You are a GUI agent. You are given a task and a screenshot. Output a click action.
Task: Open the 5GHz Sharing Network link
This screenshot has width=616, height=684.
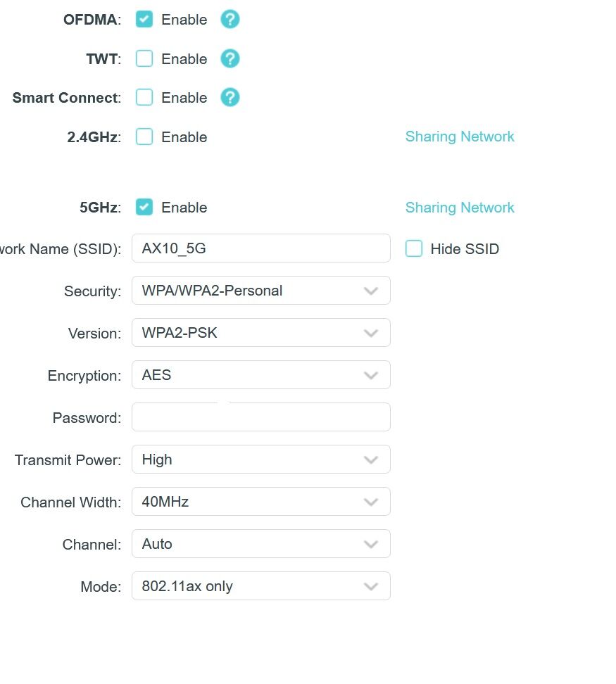pyautogui.click(x=460, y=208)
